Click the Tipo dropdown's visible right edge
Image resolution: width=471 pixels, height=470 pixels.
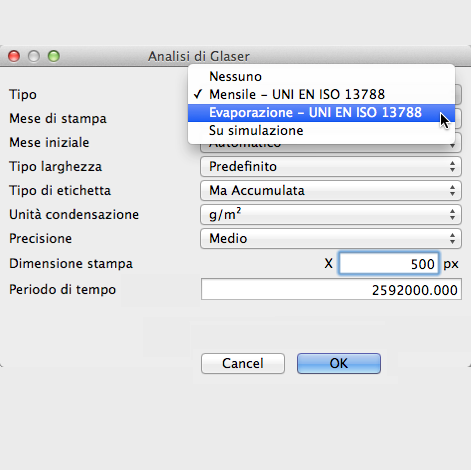[x=459, y=94]
